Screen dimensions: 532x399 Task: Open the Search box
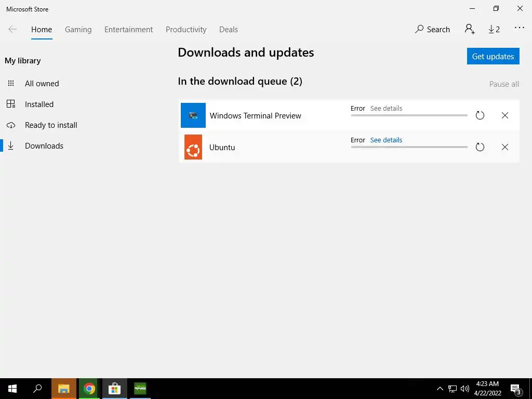coord(432,29)
